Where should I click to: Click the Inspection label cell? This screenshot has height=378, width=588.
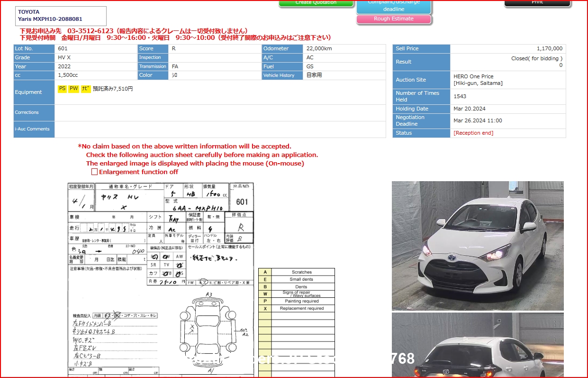pos(153,57)
